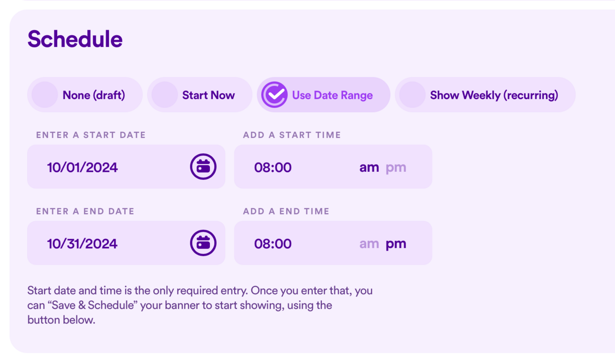Select Show Weekly (recurring) schedule option
Image resolution: width=615 pixels, height=364 pixels.
point(485,95)
